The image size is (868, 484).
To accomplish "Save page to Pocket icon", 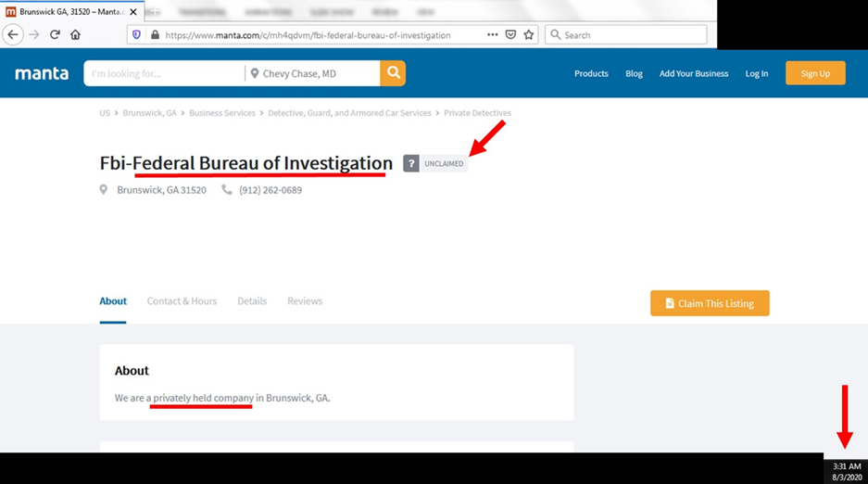I will 510,35.
